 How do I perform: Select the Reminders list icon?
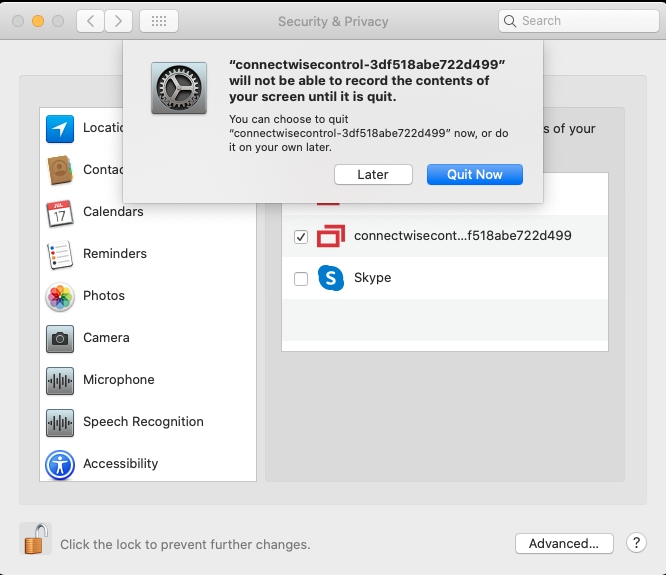pos(60,254)
